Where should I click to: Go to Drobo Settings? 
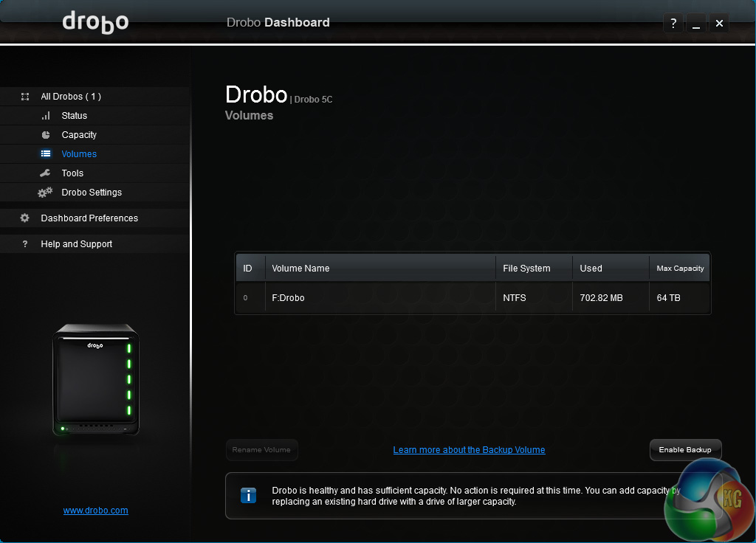tap(95, 193)
